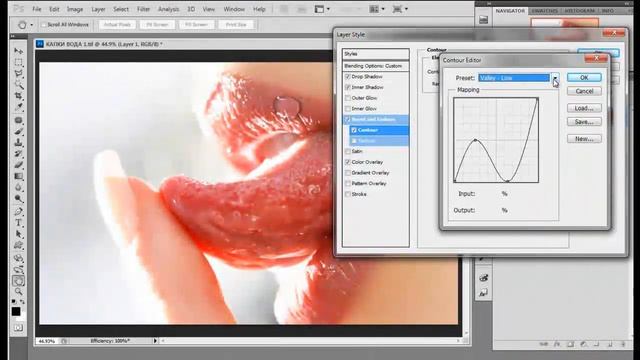Expand the status bar info arrow
The height and width of the screenshot is (360, 640).
tap(155, 340)
